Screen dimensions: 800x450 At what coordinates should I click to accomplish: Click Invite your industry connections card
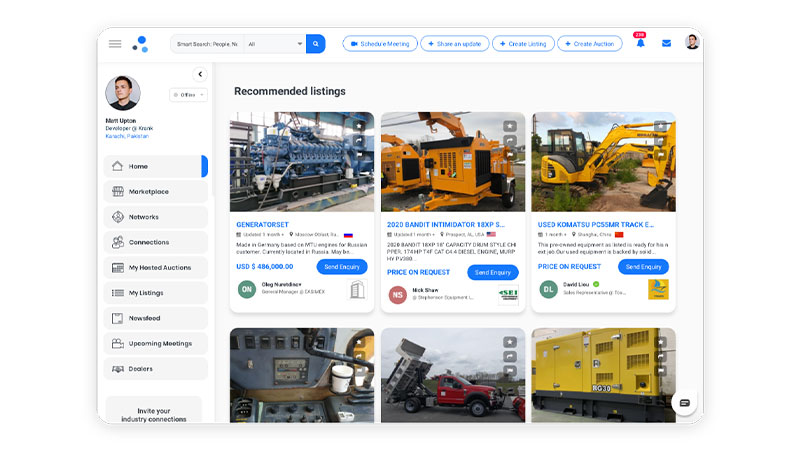click(154, 410)
